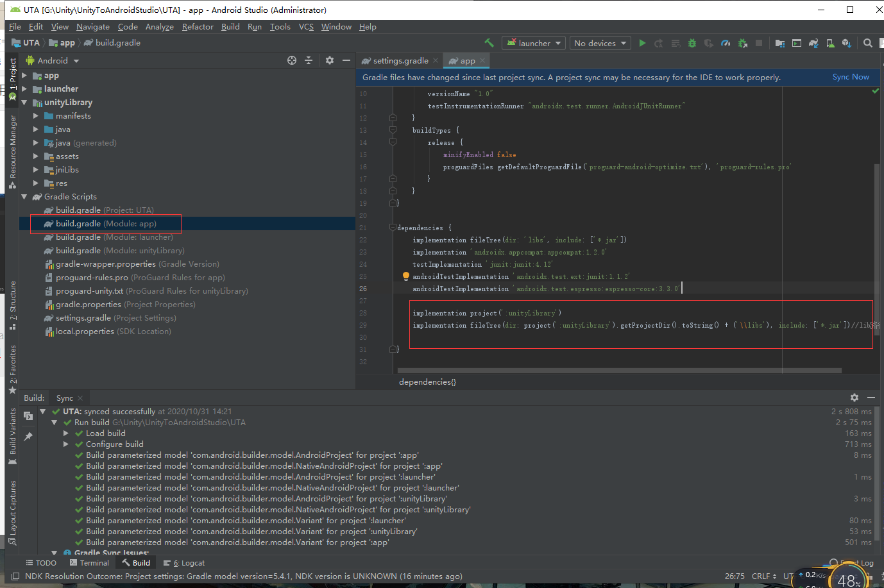This screenshot has height=588, width=884.
Task: Open Build panel gear settings
Action: click(x=854, y=398)
